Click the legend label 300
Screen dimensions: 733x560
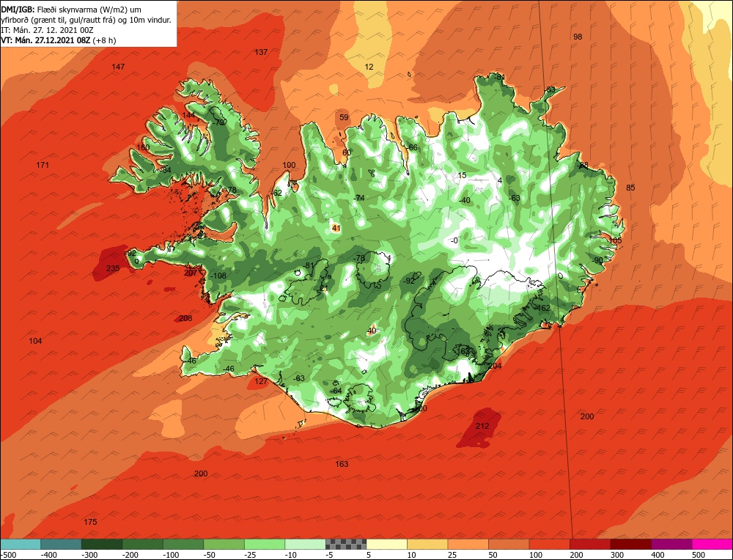pyautogui.click(x=617, y=555)
